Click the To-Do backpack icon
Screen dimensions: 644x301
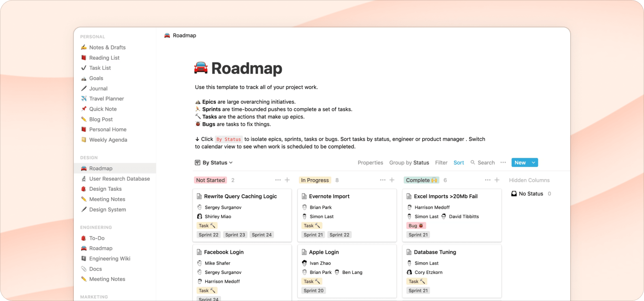84,238
